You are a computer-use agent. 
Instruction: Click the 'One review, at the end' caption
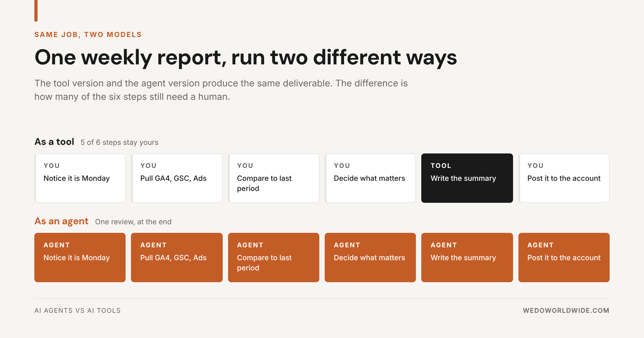pyautogui.click(x=133, y=222)
